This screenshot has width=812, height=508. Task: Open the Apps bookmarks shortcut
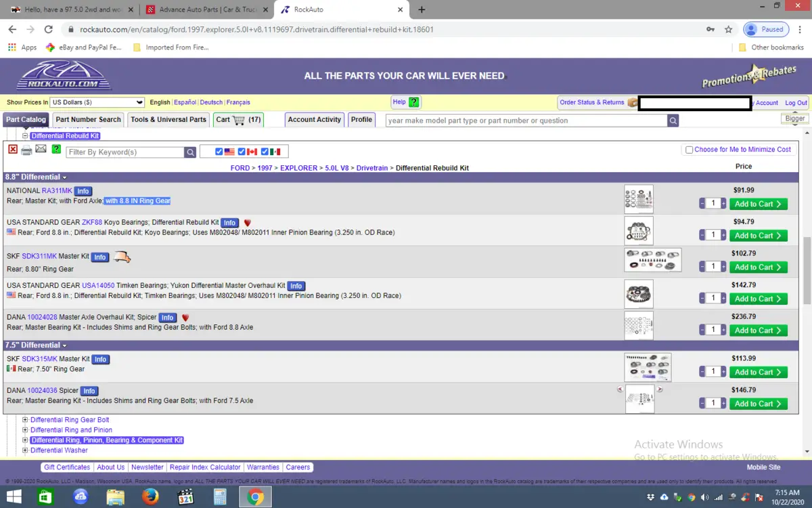[x=22, y=47]
